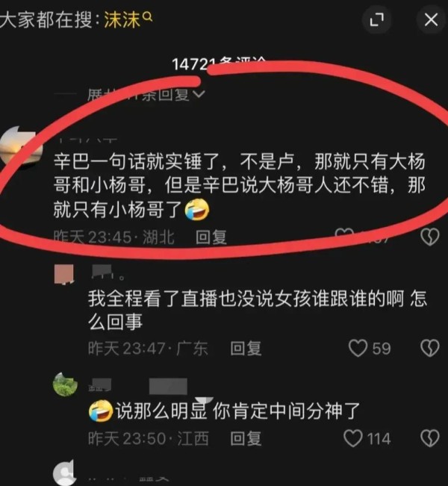Select the comment text about 辛巴一句话
448x486 pixels.
tap(240, 186)
